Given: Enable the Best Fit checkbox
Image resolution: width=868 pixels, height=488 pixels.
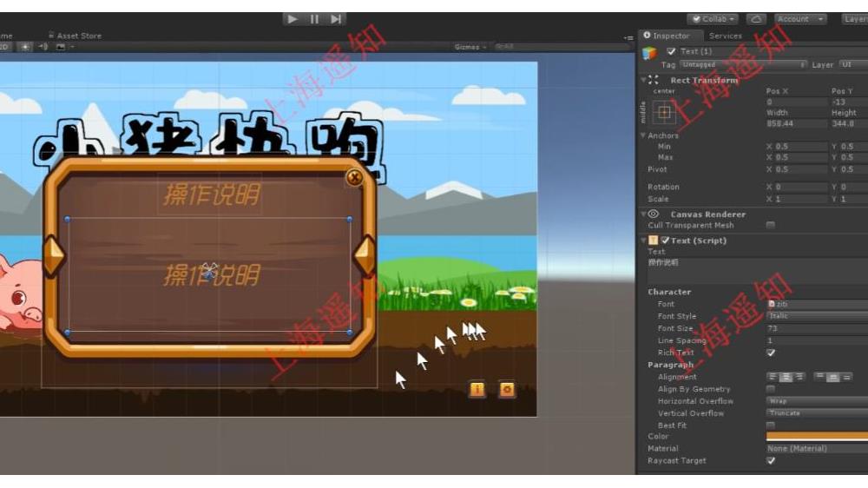Looking at the screenshot, I should (x=771, y=425).
